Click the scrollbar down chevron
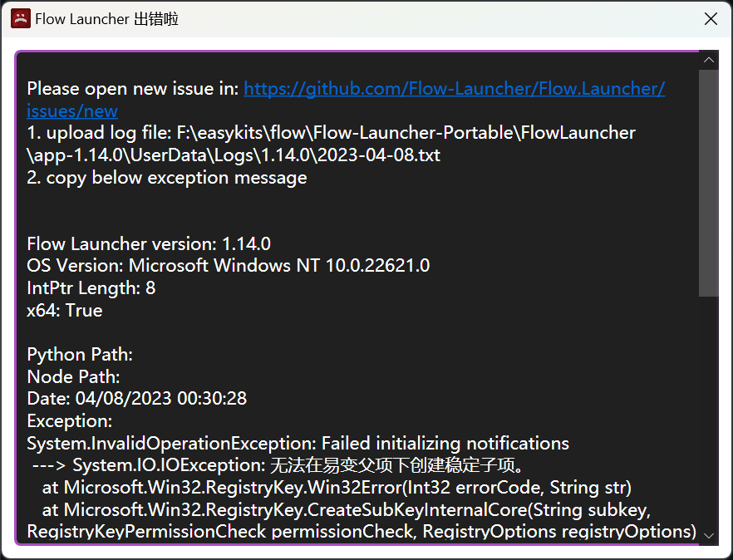The height and width of the screenshot is (560, 733). pos(708,536)
